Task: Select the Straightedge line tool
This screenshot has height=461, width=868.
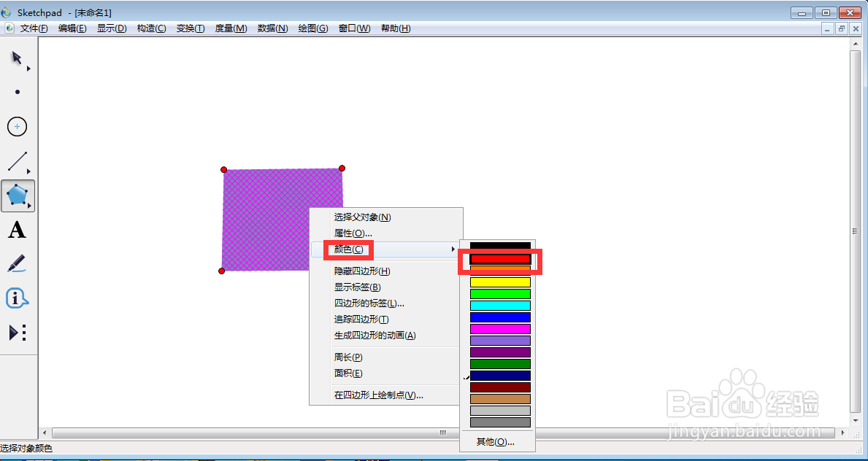Action: click(x=18, y=161)
